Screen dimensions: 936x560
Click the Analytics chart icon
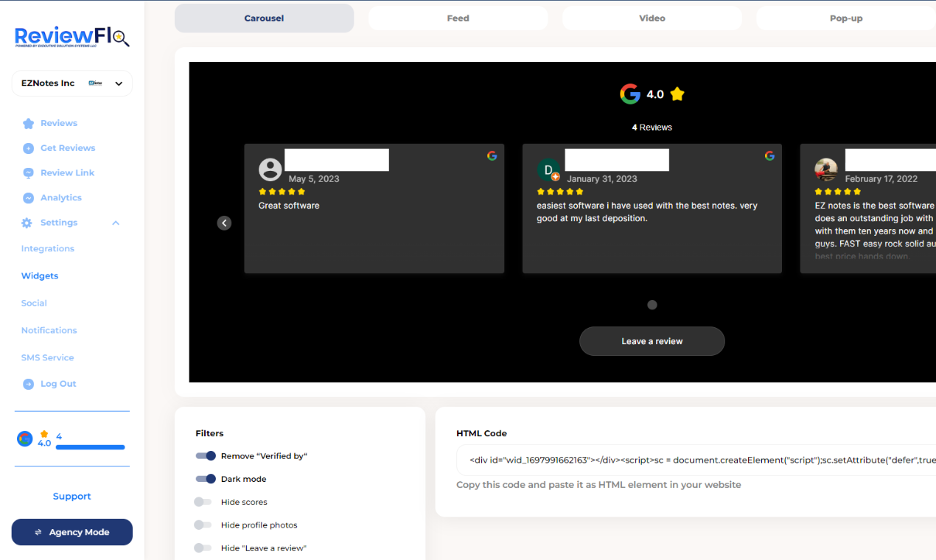(x=28, y=198)
